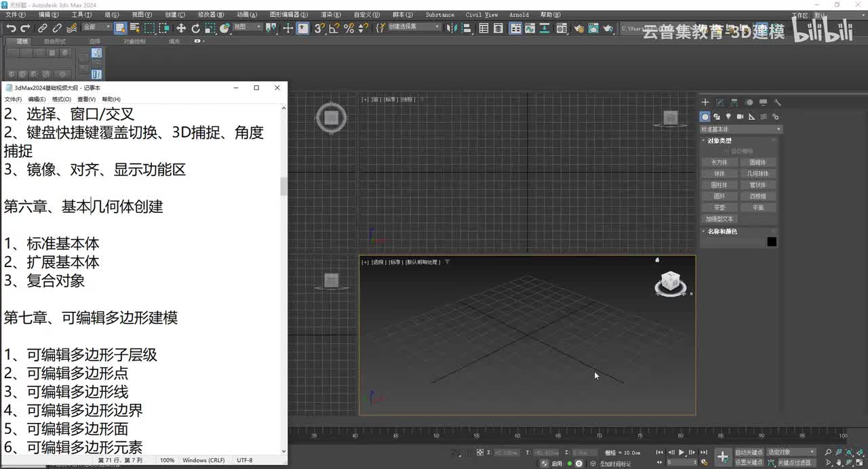Toggle 设置关键点 set key mode
Screen dimensions: 868x469
pyautogui.click(x=749, y=462)
